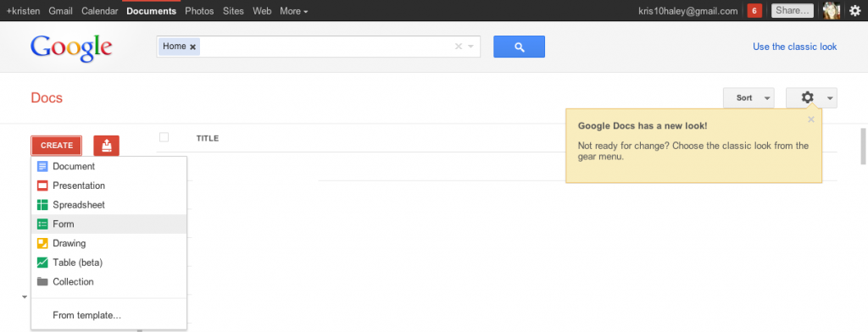Expand the More menu in top bar
The height and width of the screenshot is (332, 868).
294,11
